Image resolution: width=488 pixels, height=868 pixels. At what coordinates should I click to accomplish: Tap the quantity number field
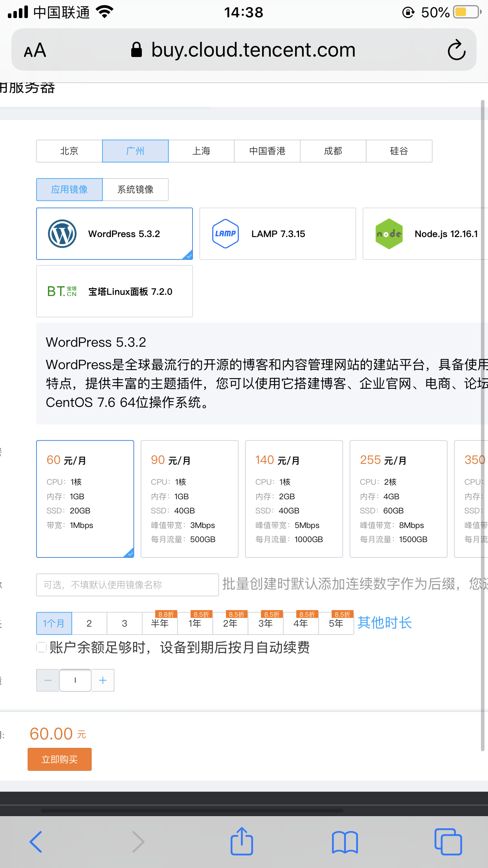(x=75, y=680)
